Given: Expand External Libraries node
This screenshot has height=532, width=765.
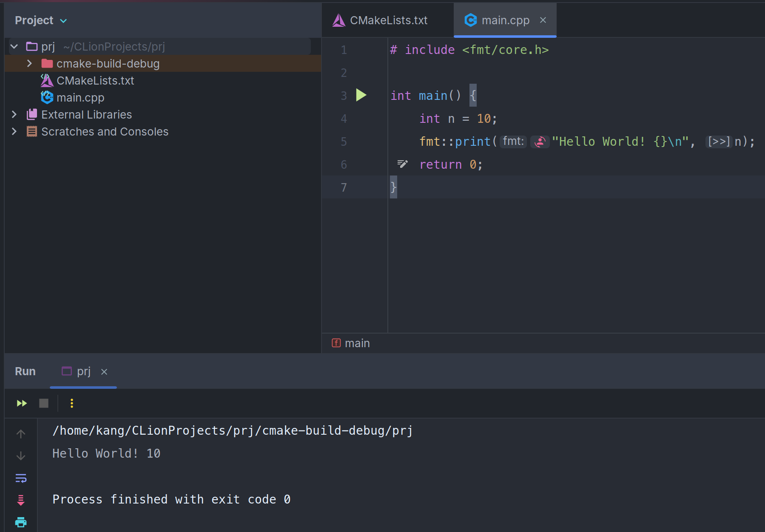Looking at the screenshot, I should tap(14, 114).
